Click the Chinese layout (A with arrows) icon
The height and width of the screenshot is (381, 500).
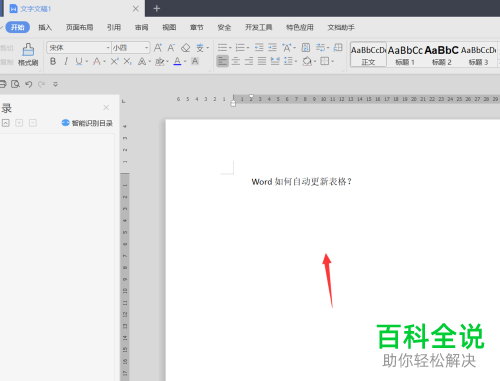[x=287, y=48]
